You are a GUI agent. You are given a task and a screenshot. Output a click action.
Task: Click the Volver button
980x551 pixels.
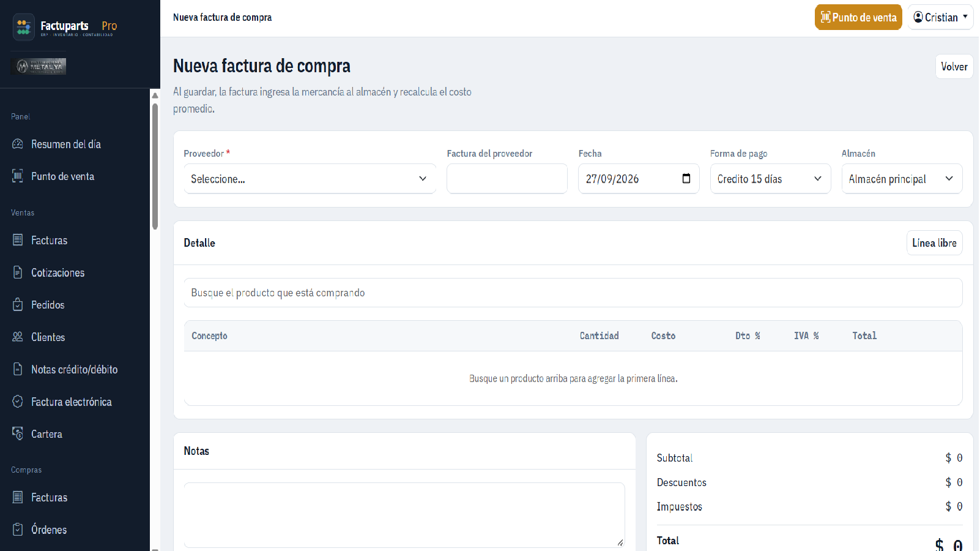(954, 67)
